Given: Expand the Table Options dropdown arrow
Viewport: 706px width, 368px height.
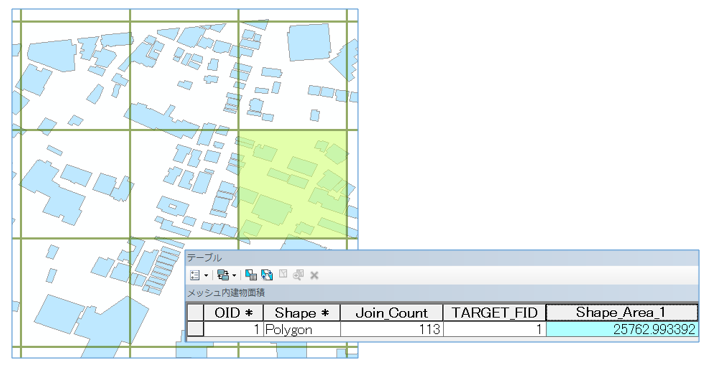Looking at the screenshot, I should point(206,275).
